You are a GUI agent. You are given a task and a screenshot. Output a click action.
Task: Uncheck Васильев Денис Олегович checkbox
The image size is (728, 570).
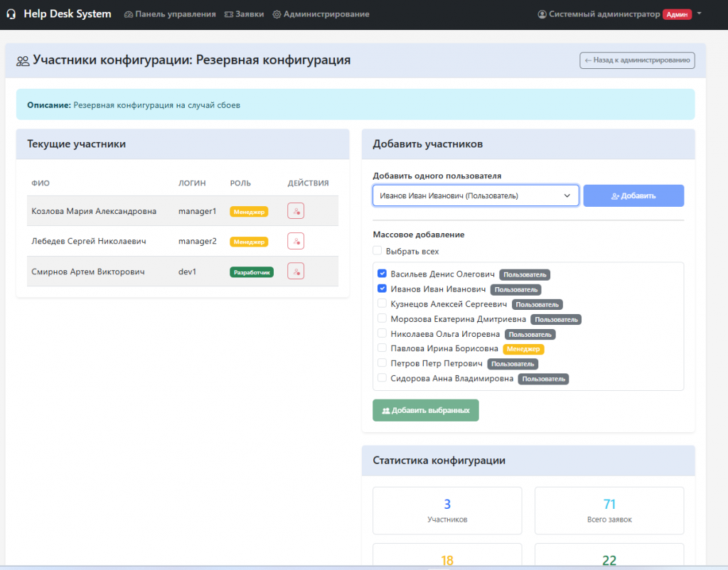382,274
